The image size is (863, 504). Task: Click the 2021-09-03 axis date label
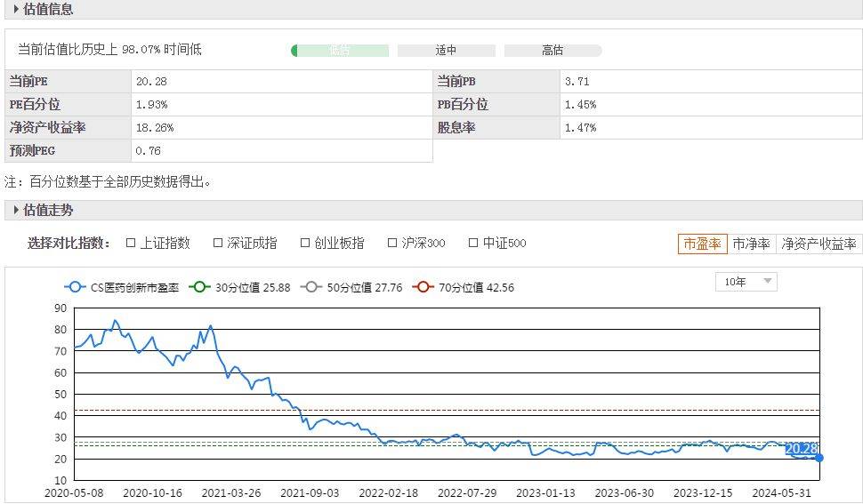pos(310,493)
